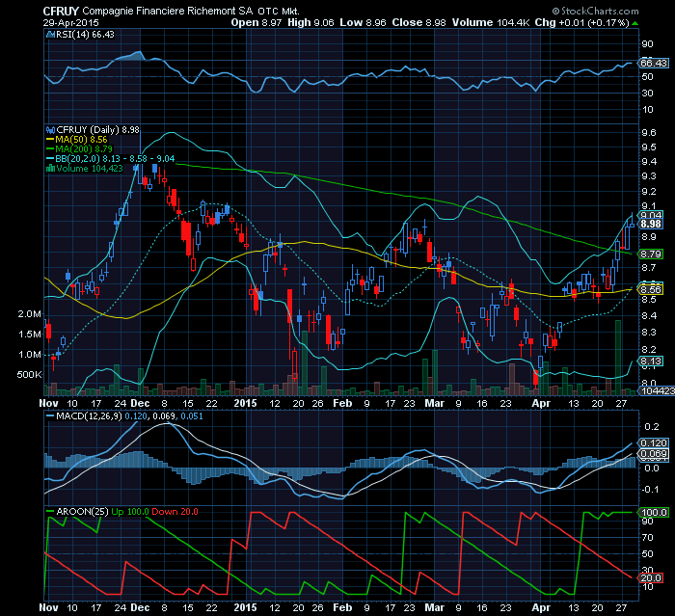Click the MACD signal 0.069 value tag
Viewport: 675px width, 616px height.
tap(654, 454)
